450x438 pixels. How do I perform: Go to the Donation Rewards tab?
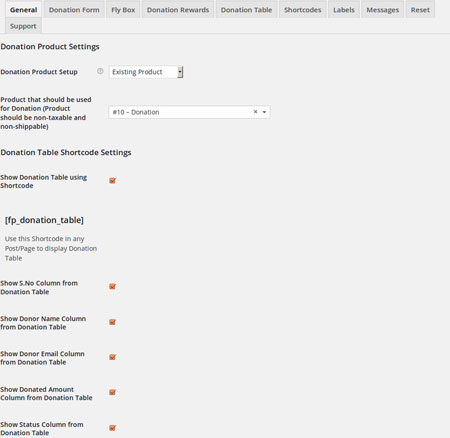(178, 10)
